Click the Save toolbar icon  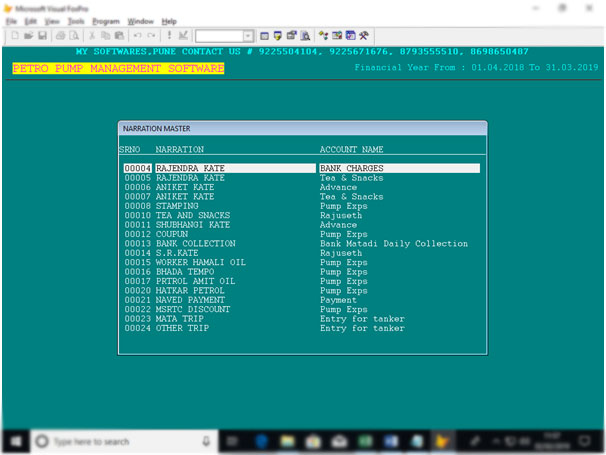click(x=42, y=36)
